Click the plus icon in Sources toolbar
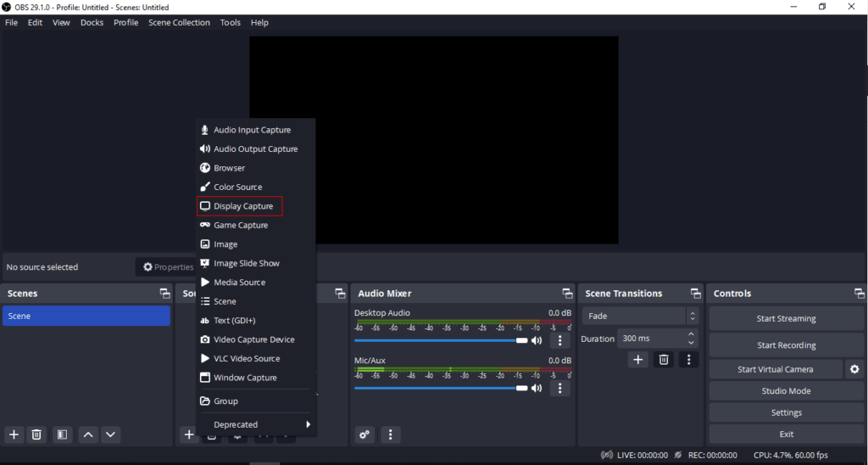The image size is (868, 465). 189,434
